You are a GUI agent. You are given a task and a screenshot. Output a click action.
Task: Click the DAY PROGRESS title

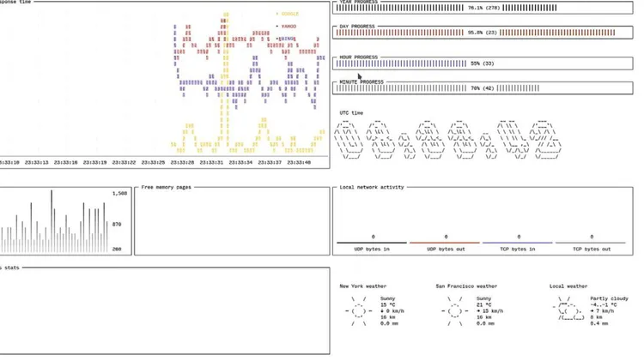click(x=357, y=27)
